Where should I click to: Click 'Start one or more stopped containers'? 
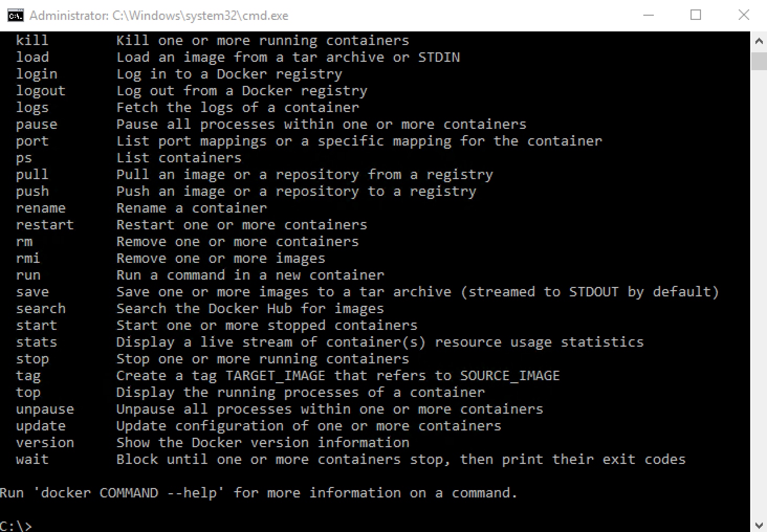point(267,325)
